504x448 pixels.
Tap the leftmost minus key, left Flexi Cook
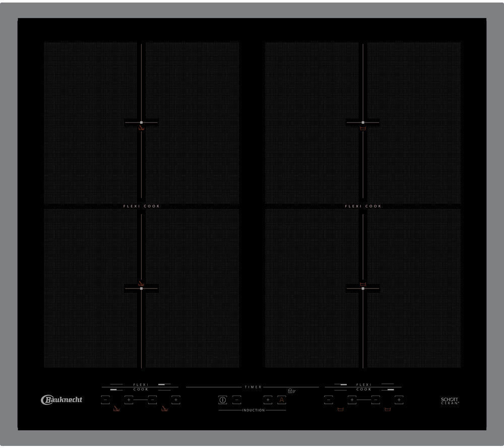click(x=105, y=400)
